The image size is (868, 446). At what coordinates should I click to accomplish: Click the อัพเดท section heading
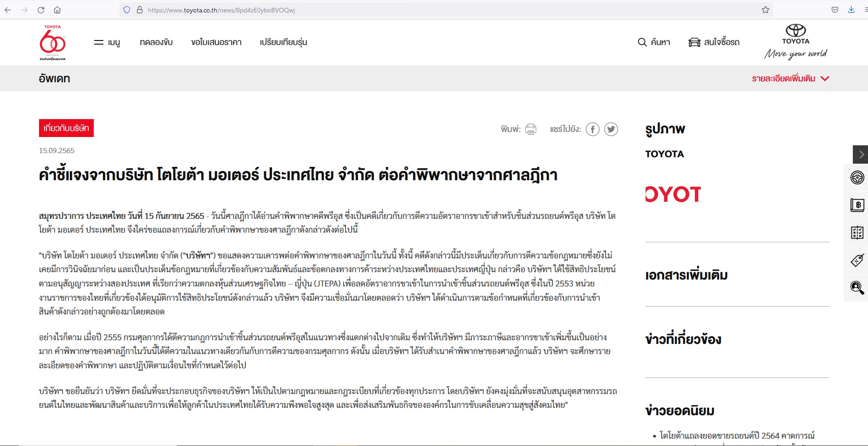click(x=54, y=79)
